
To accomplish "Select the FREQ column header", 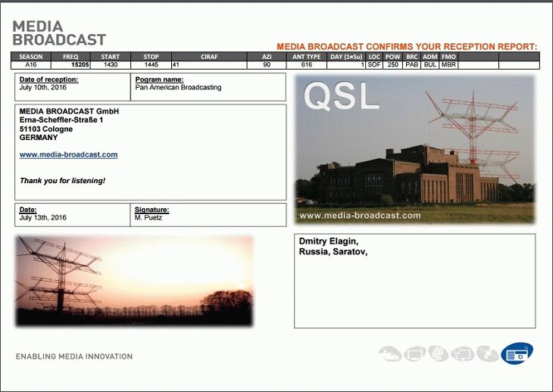I will click(x=70, y=56).
